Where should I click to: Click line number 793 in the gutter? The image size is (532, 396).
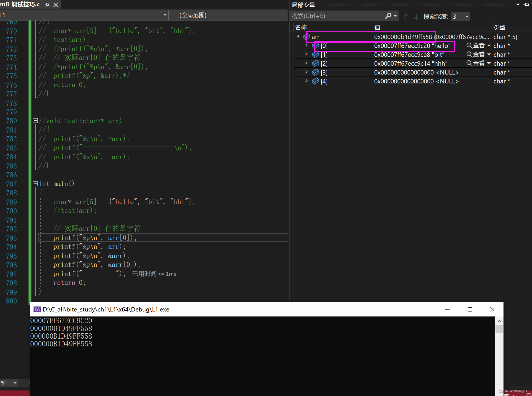(x=11, y=238)
